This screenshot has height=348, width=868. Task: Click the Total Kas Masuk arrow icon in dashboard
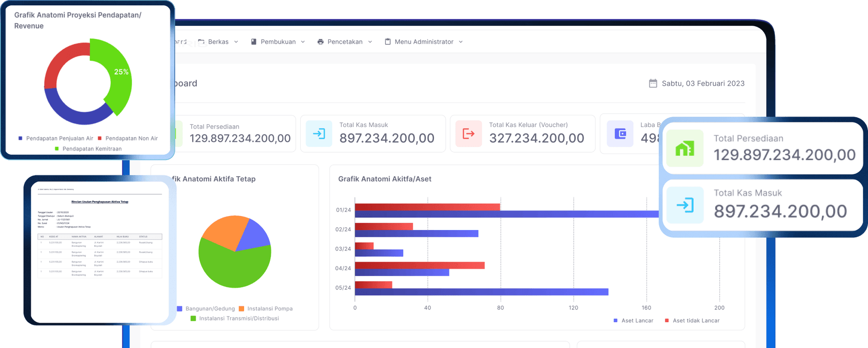click(319, 133)
